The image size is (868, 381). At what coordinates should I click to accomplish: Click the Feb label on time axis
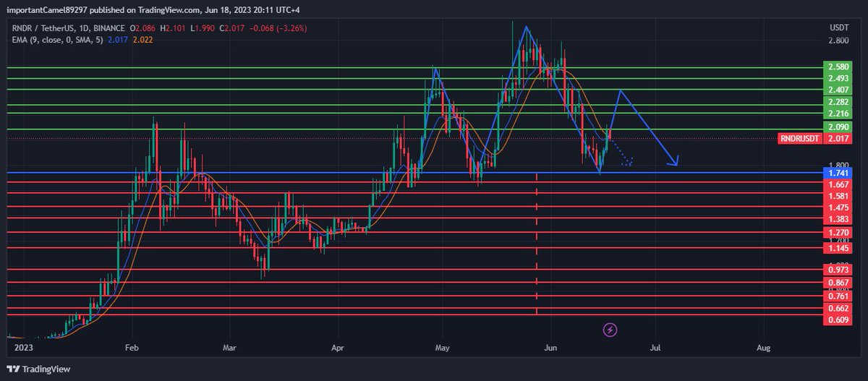130,348
